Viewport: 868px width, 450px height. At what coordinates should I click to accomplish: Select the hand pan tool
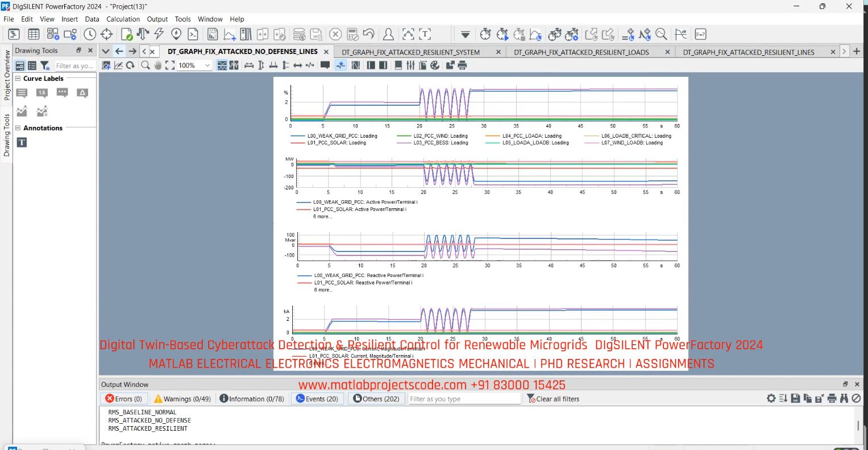tap(158, 65)
